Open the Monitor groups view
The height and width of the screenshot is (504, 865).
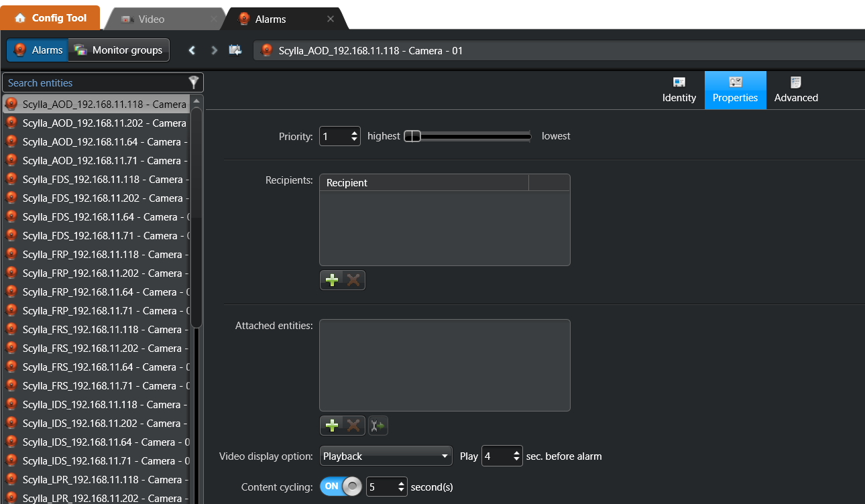coord(119,50)
